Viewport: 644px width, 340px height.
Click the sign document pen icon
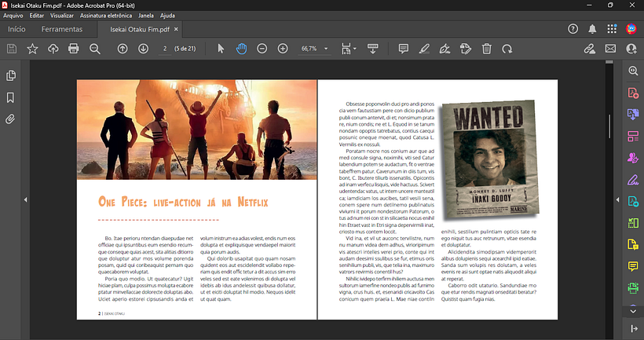pos(445,49)
